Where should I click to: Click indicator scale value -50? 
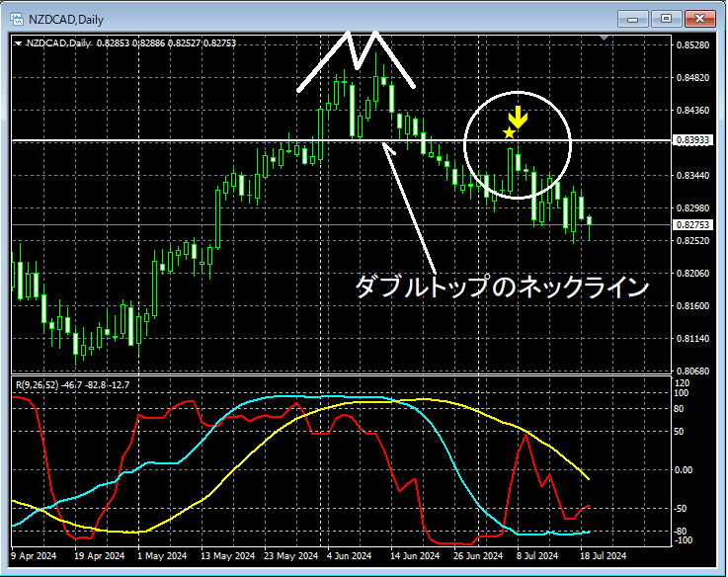(x=680, y=509)
